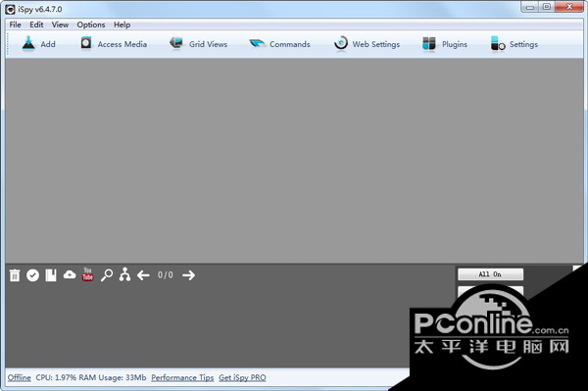Click the Add toolbar label
The width and height of the screenshot is (588, 391).
click(x=48, y=44)
